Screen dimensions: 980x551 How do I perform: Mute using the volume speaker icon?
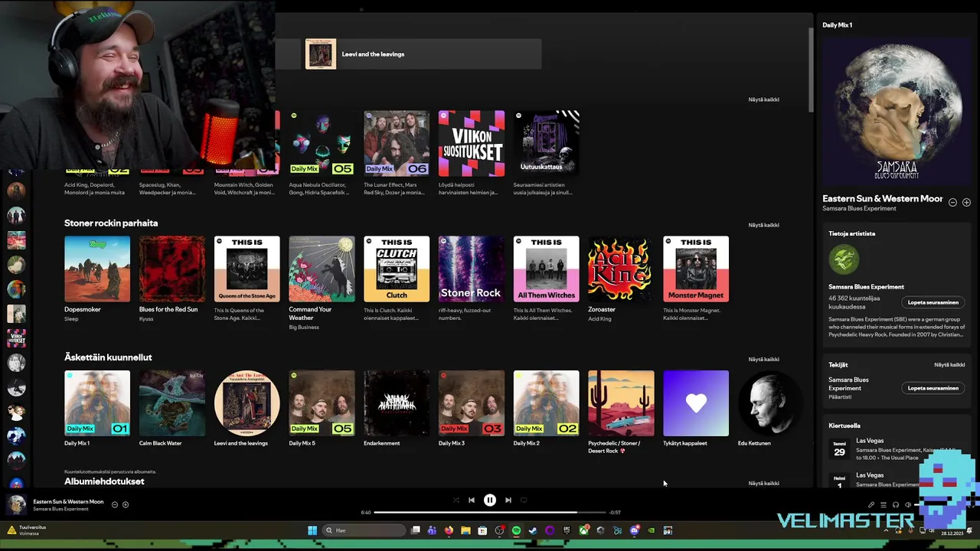[x=908, y=504]
